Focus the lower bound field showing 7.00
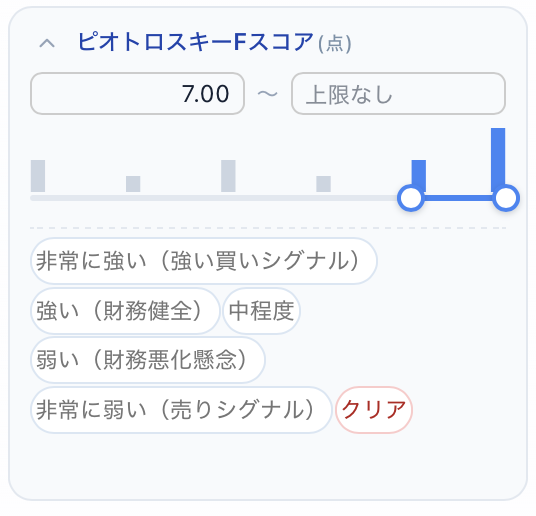Image resolution: width=536 pixels, height=516 pixels. click(x=137, y=93)
